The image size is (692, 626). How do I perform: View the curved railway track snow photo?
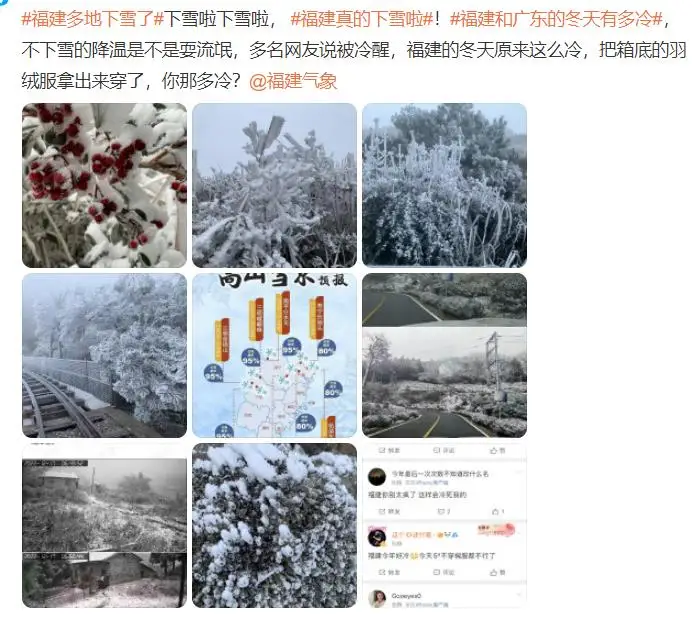tap(105, 355)
